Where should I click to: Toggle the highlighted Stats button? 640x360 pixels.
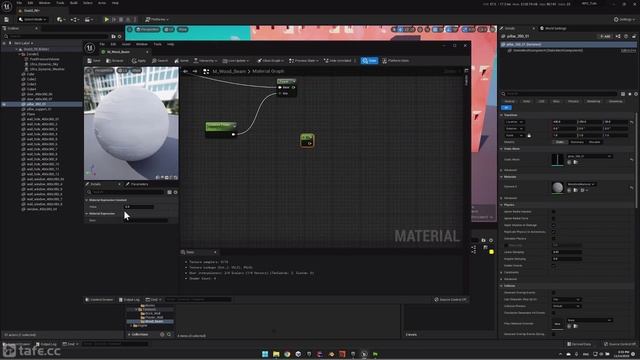click(369, 60)
